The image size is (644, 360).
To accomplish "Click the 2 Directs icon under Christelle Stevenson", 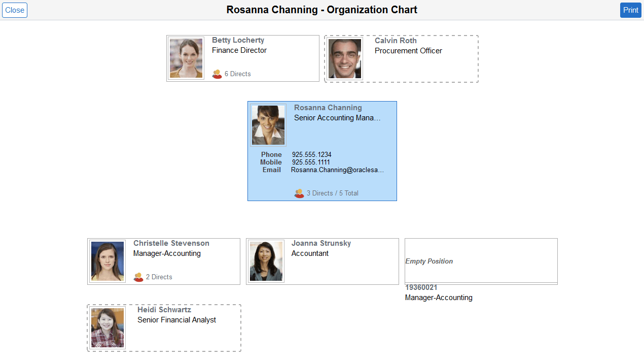I will (138, 277).
